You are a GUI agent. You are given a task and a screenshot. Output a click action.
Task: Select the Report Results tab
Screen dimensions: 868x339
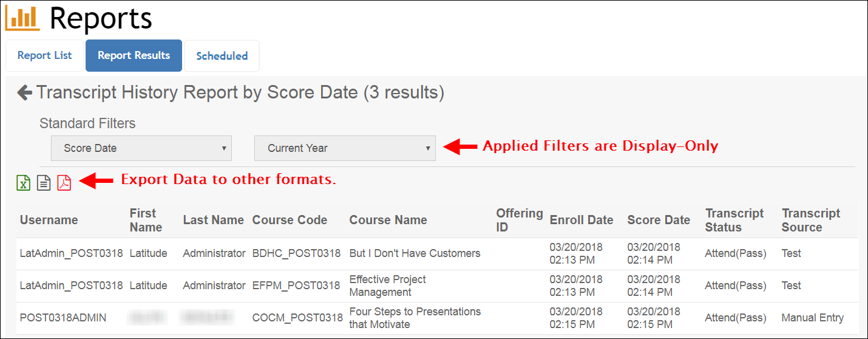tap(134, 55)
